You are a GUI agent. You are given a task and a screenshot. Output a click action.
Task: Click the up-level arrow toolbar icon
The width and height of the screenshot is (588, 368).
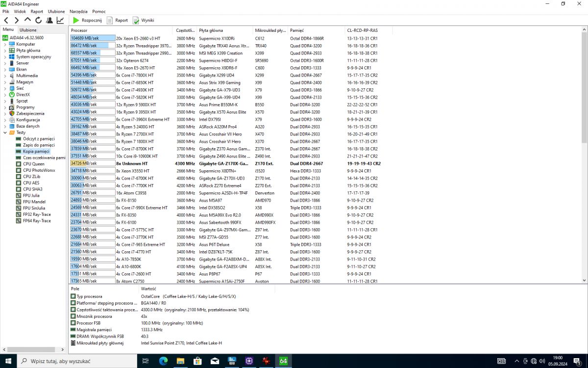(x=27, y=20)
